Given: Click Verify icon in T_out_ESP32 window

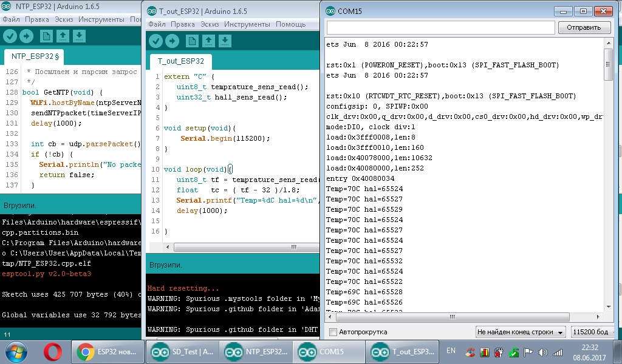Looking at the screenshot, I should pos(156,41).
